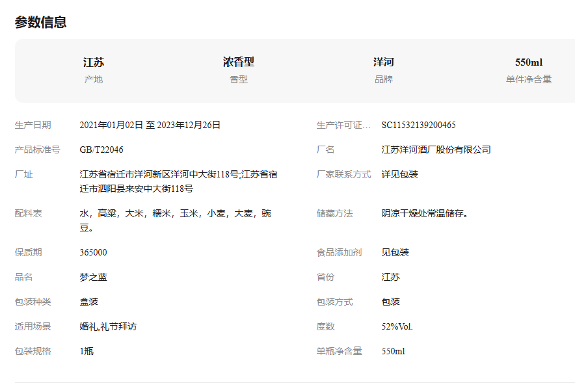Click the ingredients list starting with 水，高粱
Image resolution: width=575 pixels, height=392 pixels.
[x=175, y=220]
